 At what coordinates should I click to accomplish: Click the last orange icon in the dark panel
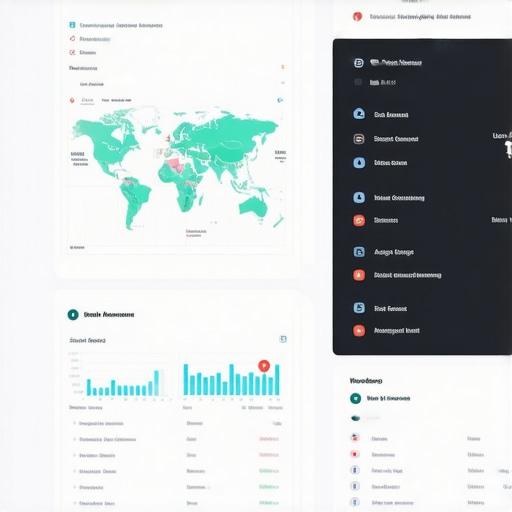tap(359, 331)
